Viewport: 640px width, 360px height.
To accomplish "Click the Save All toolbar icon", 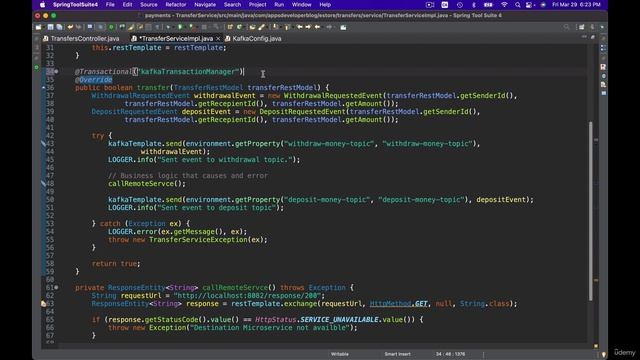I will 59,27.
